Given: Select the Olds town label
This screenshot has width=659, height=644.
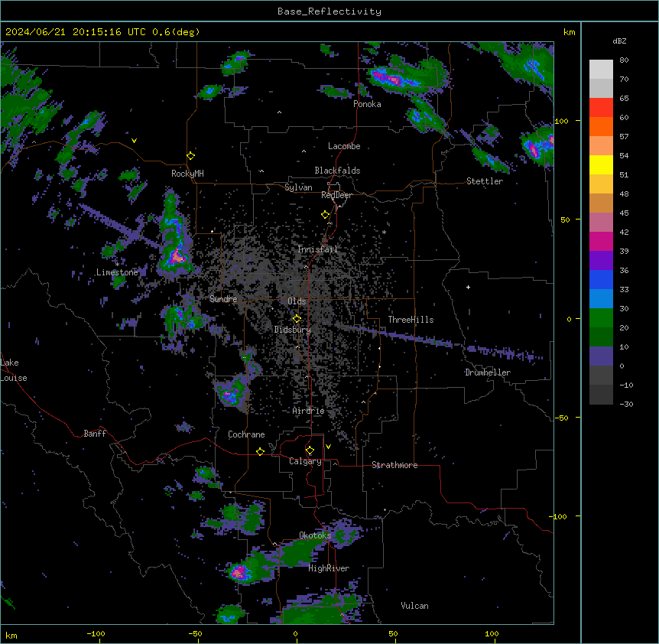Looking at the screenshot, I should pos(297,301).
